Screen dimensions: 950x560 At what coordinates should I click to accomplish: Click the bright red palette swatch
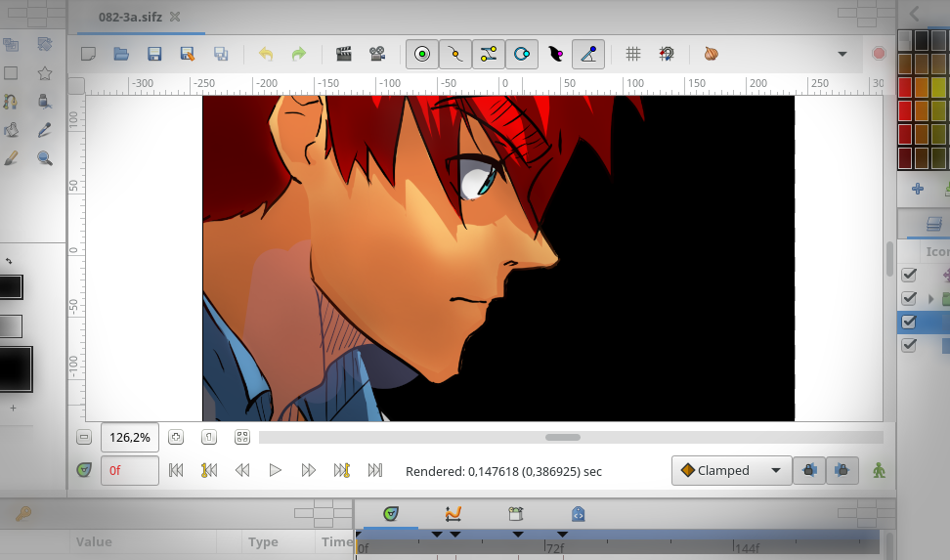905,87
